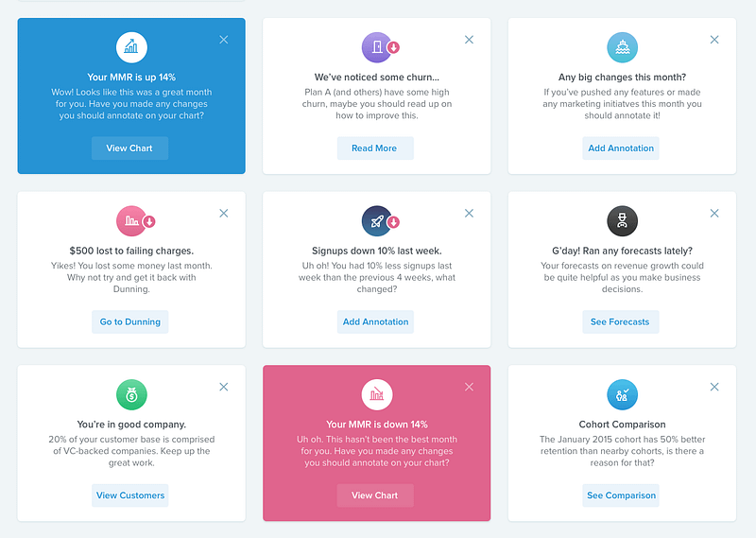Click Read More about churn
Image resolution: width=756 pixels, height=538 pixels.
[375, 148]
